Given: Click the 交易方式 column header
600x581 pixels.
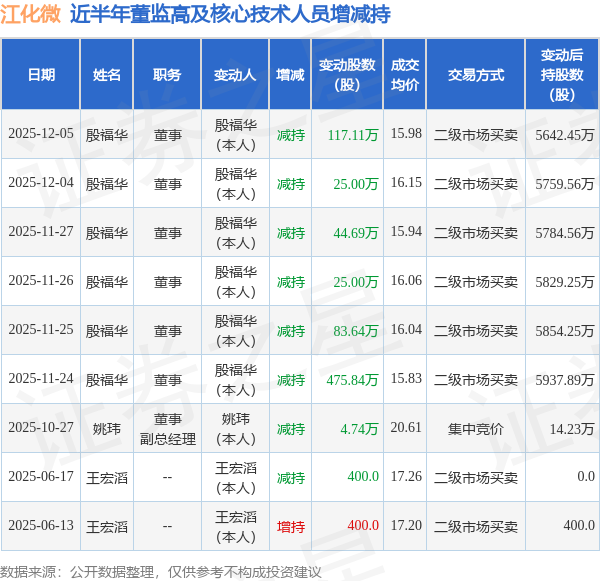Looking at the screenshot, I should coord(476,74).
